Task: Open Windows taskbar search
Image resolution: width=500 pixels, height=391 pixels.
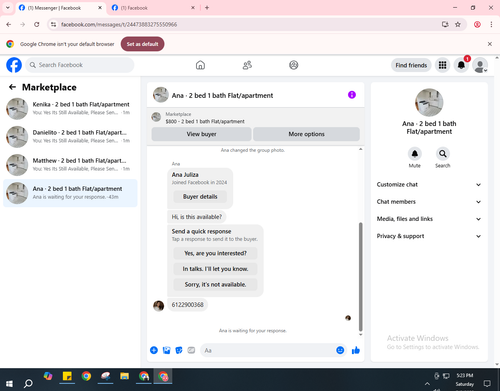Action: pos(28,383)
